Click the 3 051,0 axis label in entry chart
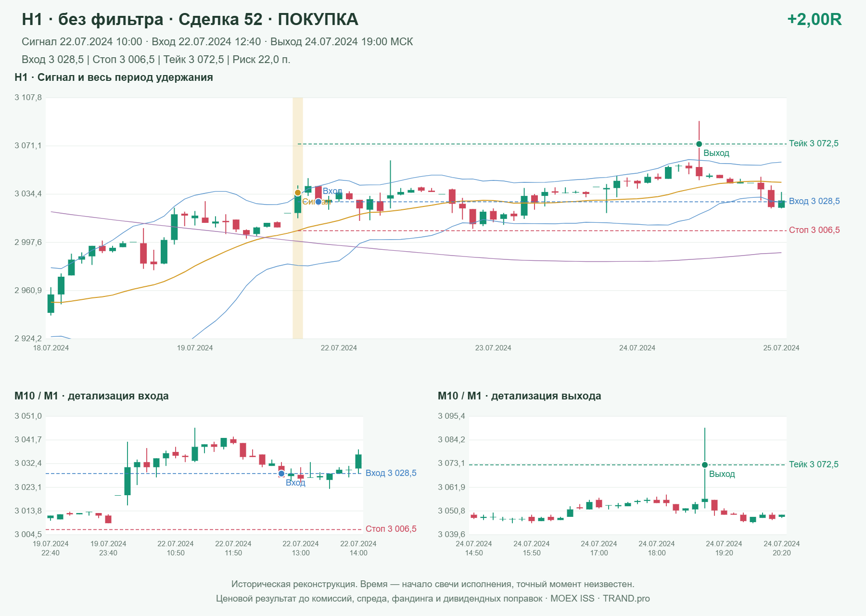The width and height of the screenshot is (866, 616). click(x=28, y=416)
